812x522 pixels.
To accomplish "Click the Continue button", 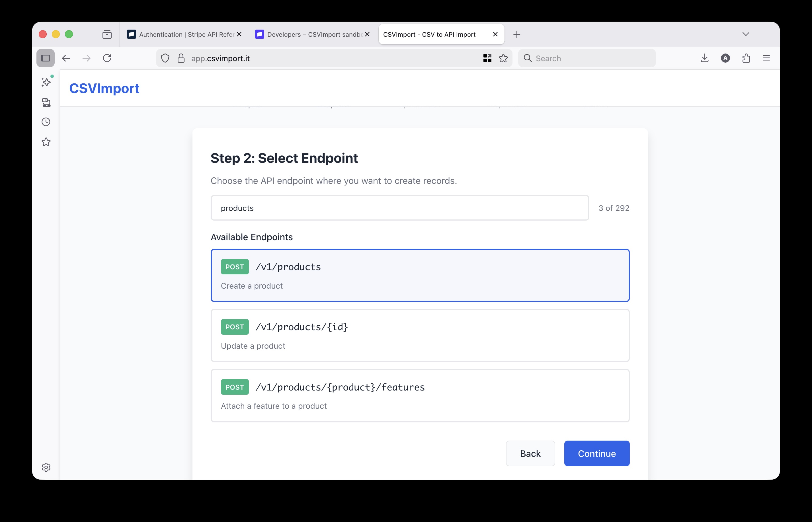I will pyautogui.click(x=596, y=453).
